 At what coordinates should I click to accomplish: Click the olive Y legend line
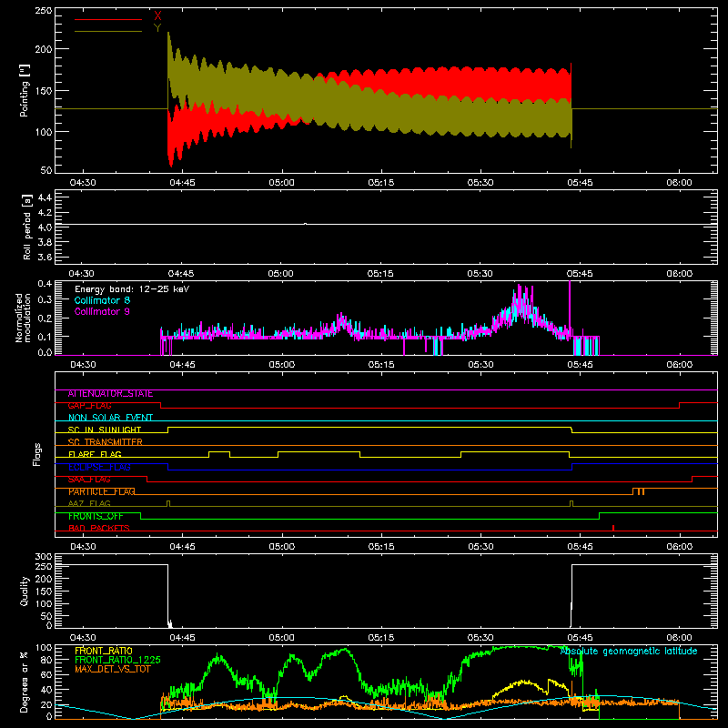coord(108,31)
